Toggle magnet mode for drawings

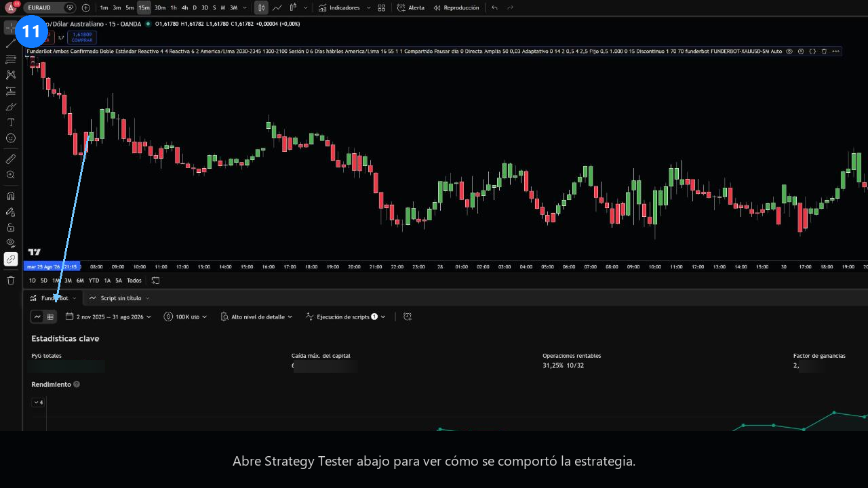tap(11, 196)
